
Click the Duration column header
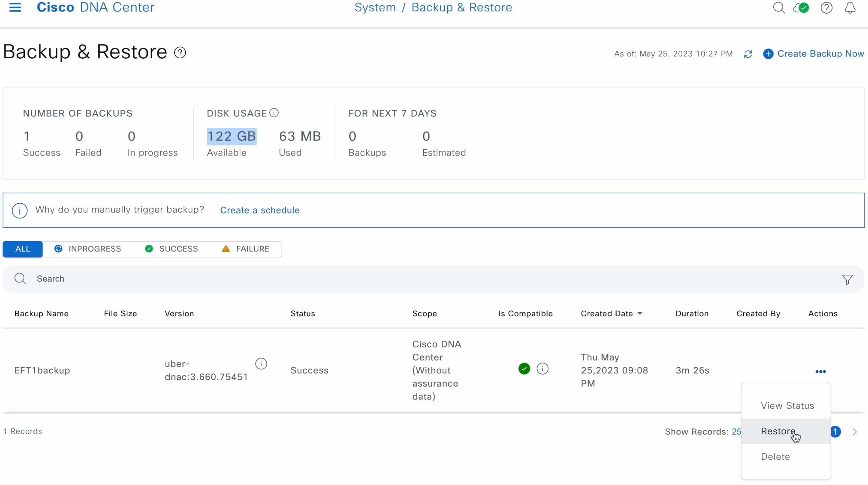(692, 314)
